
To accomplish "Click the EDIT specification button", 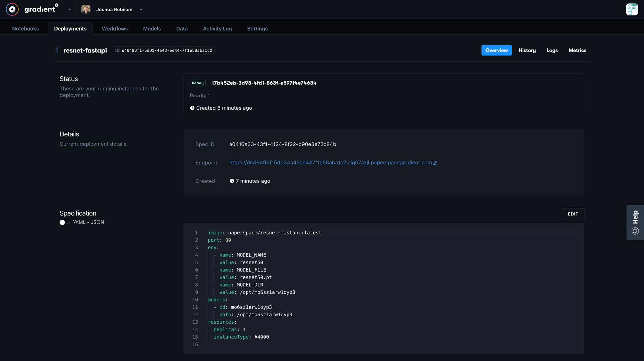I will 573,214.
